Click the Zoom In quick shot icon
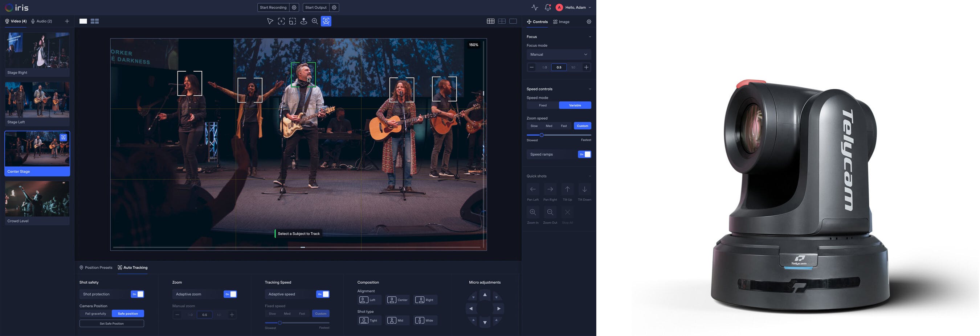Image resolution: width=980 pixels, height=336 pixels. (x=532, y=212)
